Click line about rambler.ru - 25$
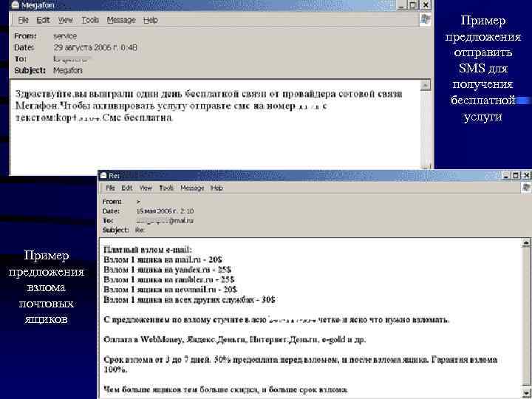The width and height of the screenshot is (532, 399). (x=168, y=279)
